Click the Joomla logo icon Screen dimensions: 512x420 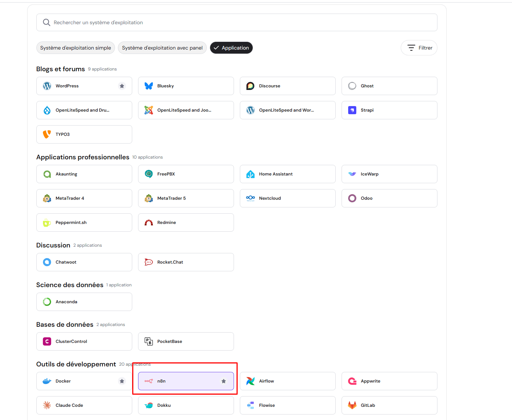click(149, 110)
